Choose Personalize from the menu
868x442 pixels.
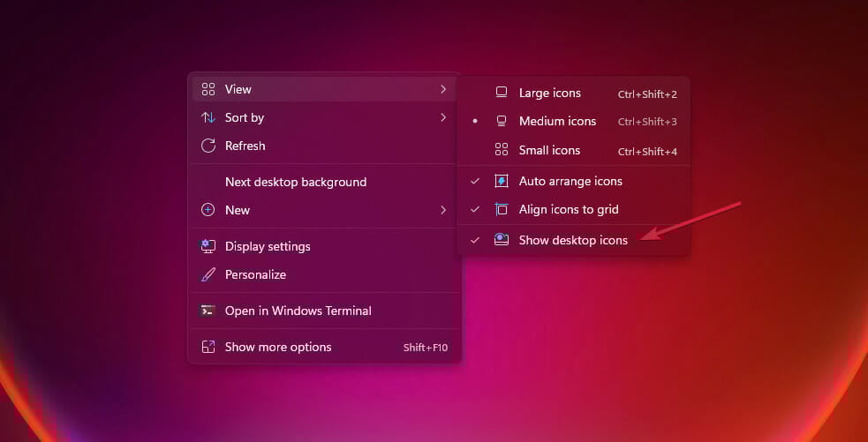[324, 274]
